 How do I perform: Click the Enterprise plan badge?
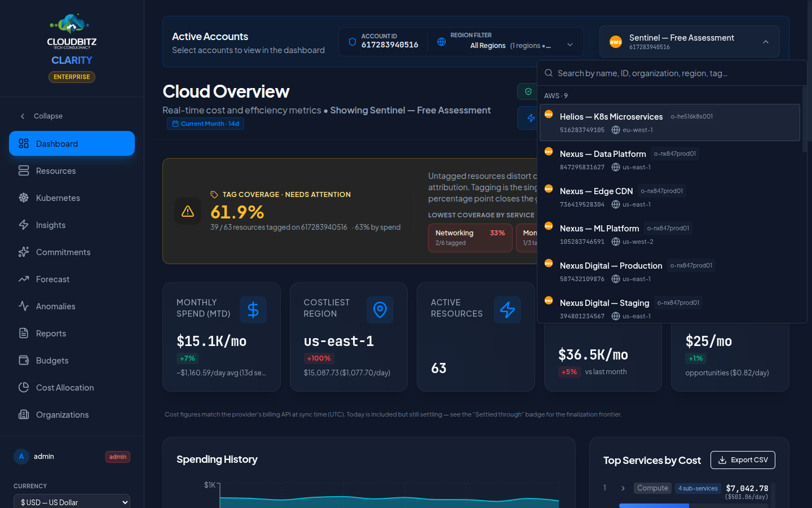tap(72, 77)
